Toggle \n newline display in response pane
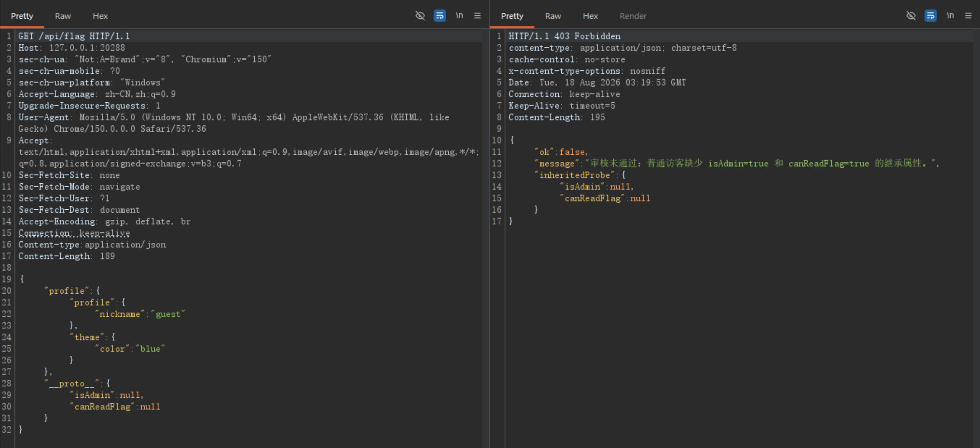 tap(950, 15)
